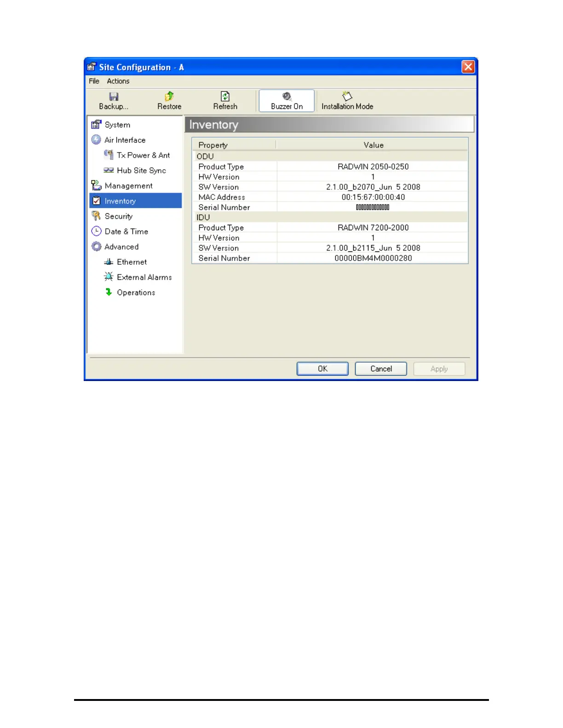Select Advanced in the navigation tree
The height and width of the screenshot is (728, 563).
[x=121, y=247]
